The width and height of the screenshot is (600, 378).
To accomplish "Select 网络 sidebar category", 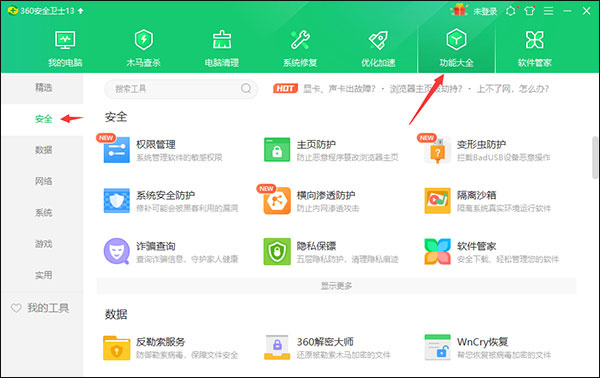I will pos(44,181).
